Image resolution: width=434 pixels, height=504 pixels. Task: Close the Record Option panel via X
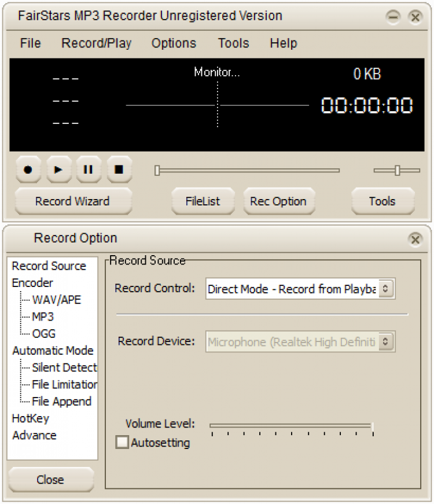(415, 239)
